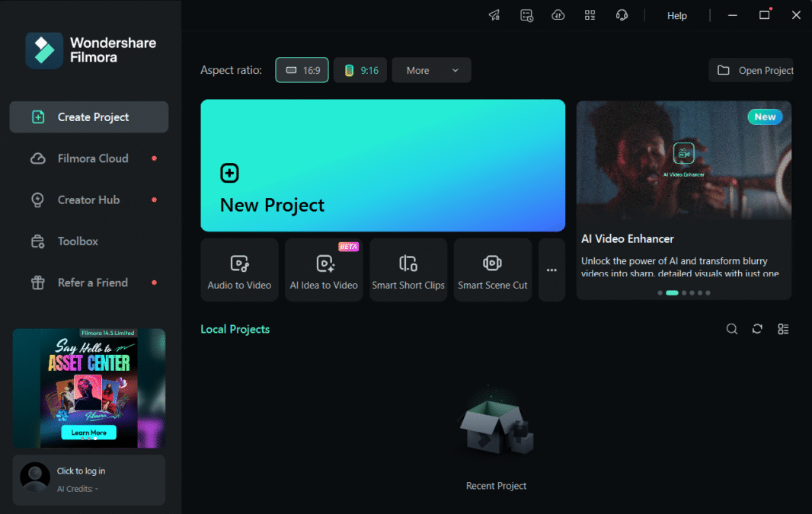Search local projects with magnifier icon
The height and width of the screenshot is (514, 812).
(x=732, y=329)
